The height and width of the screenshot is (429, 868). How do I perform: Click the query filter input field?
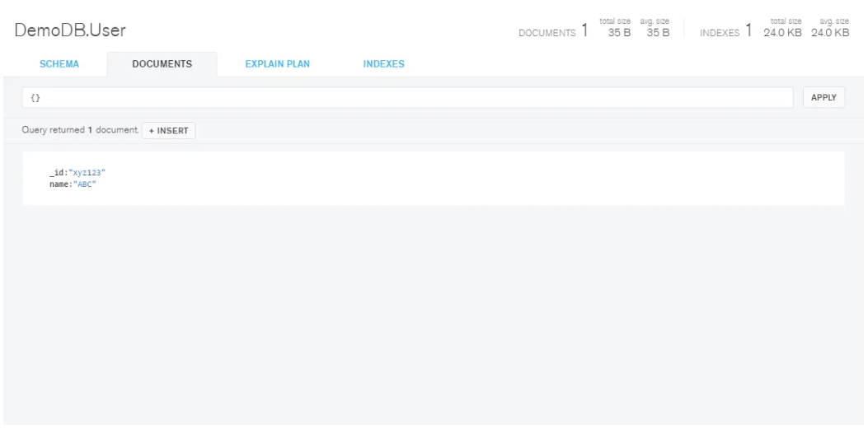point(407,97)
